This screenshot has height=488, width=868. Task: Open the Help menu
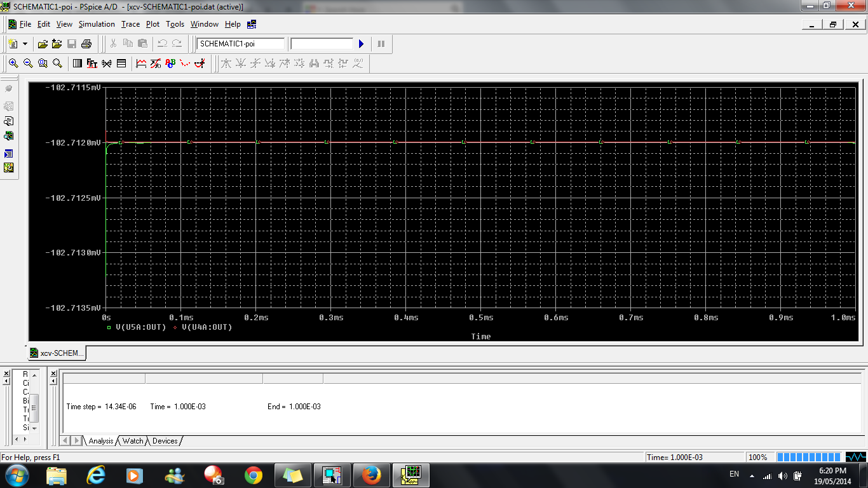coord(233,24)
